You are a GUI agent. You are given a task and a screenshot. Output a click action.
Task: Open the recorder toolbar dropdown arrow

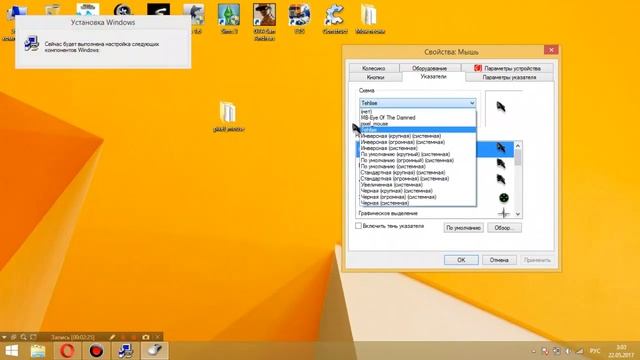(4, 337)
